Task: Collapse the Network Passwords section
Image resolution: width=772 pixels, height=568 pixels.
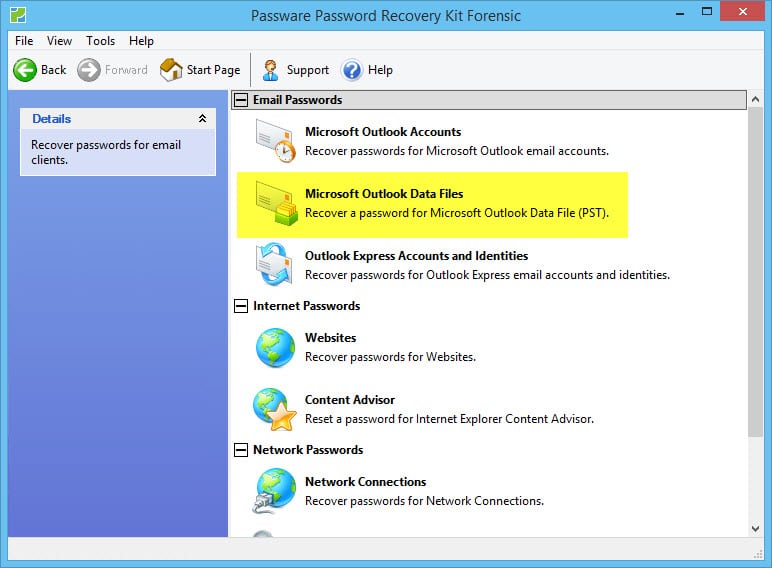Action: click(x=241, y=450)
